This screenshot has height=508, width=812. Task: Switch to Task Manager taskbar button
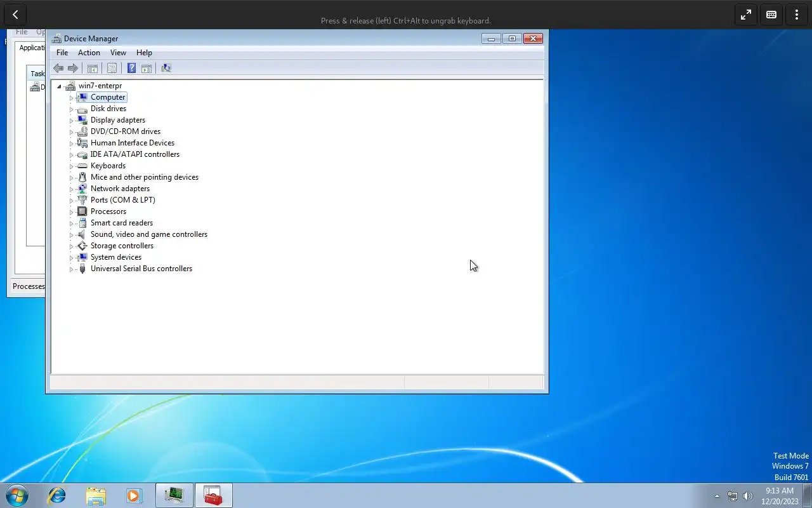point(174,495)
